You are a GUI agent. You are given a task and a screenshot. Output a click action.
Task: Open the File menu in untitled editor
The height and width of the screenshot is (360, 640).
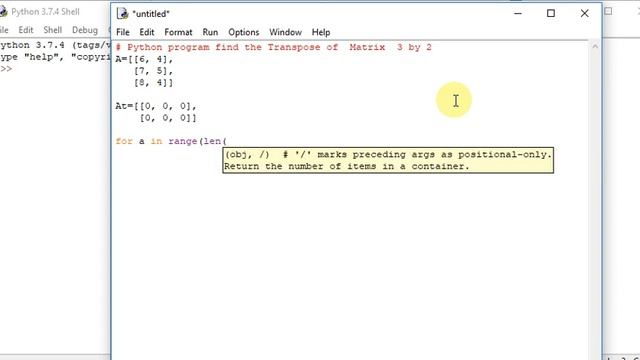click(122, 32)
